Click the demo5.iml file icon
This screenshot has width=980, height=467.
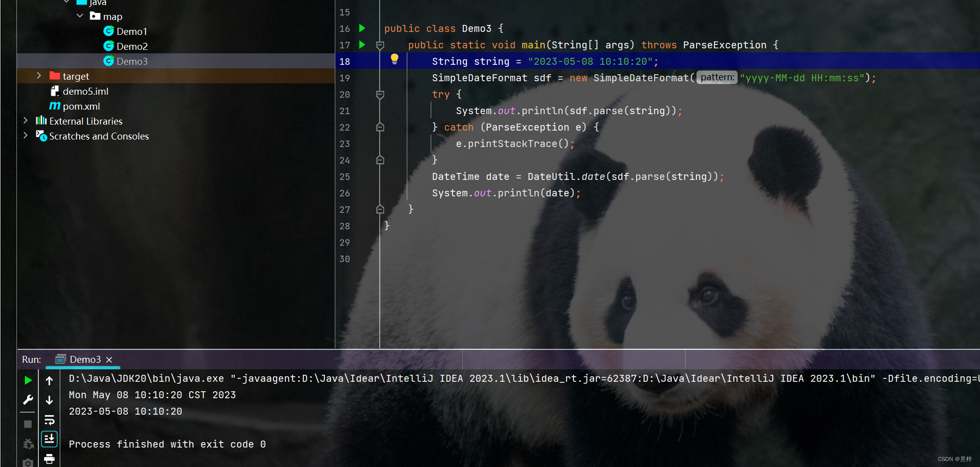point(55,91)
